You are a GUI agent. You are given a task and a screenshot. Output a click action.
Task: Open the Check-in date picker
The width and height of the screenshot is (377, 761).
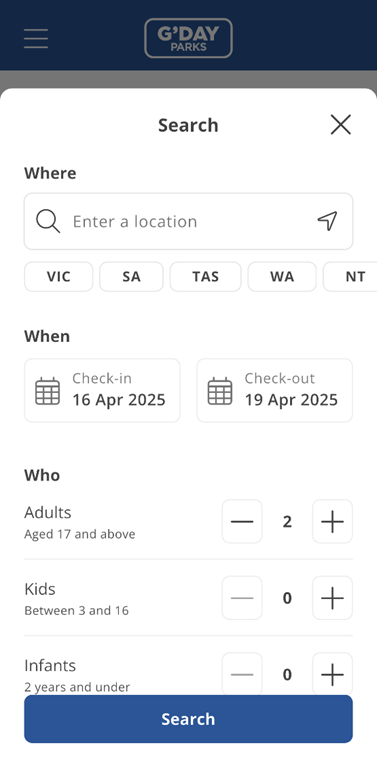(102, 390)
